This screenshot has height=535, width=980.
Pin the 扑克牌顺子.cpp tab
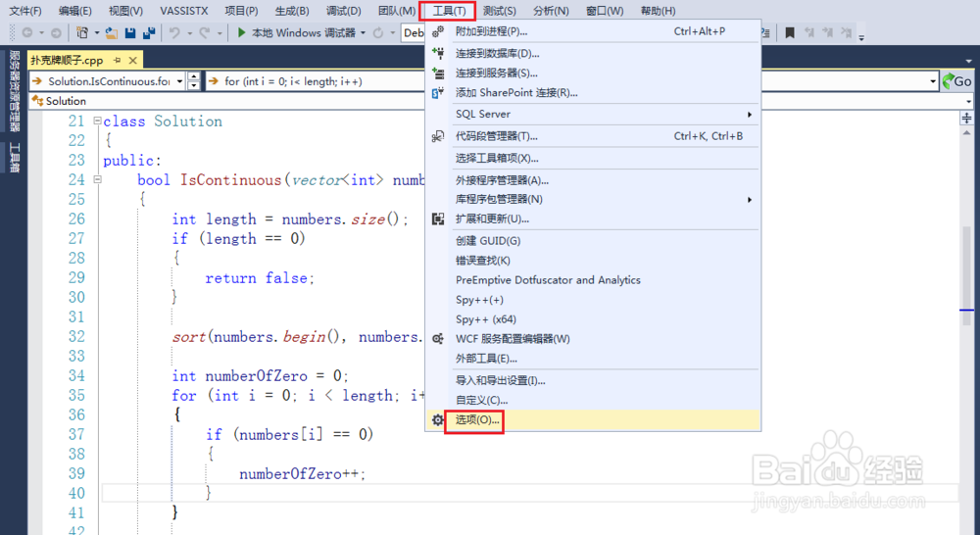click(x=118, y=61)
